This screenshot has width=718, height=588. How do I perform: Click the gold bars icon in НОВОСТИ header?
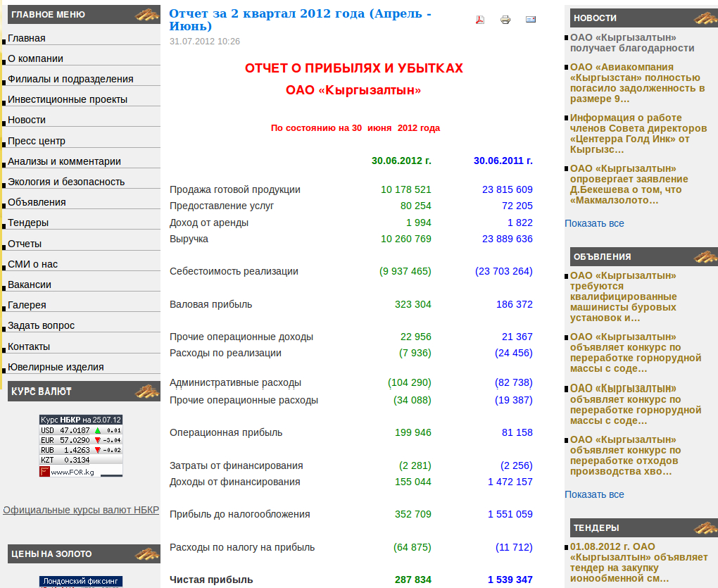point(705,18)
